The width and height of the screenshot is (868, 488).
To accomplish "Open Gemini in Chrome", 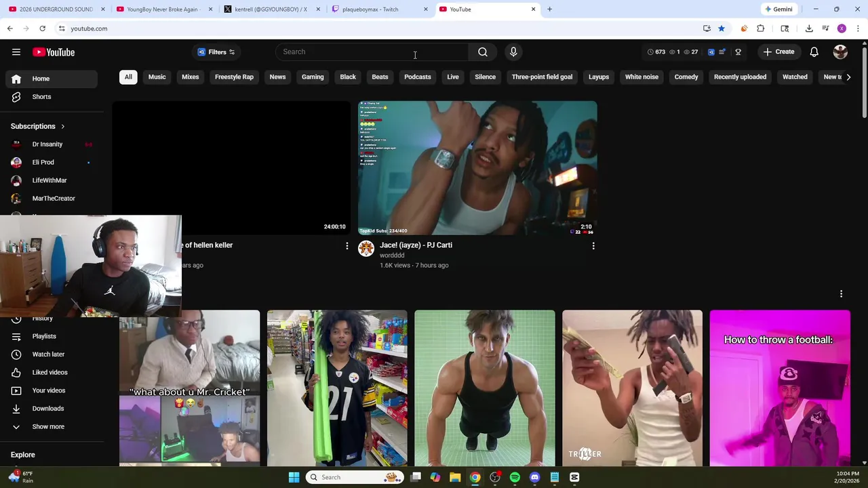I will click(x=778, y=9).
